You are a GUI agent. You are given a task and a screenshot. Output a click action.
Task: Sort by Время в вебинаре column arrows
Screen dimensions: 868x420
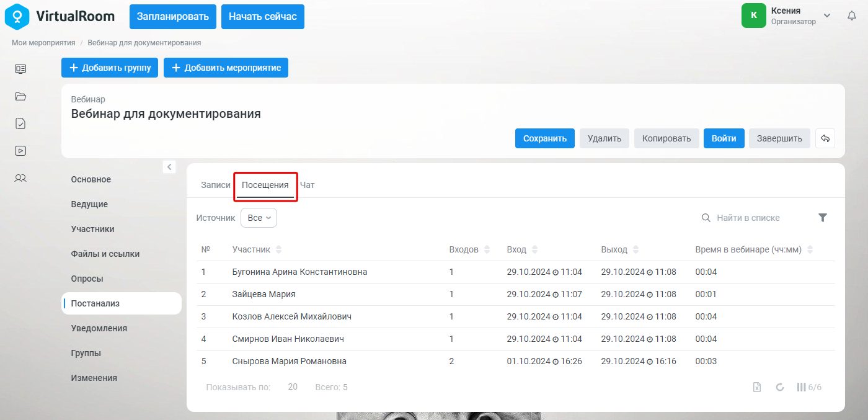point(810,249)
